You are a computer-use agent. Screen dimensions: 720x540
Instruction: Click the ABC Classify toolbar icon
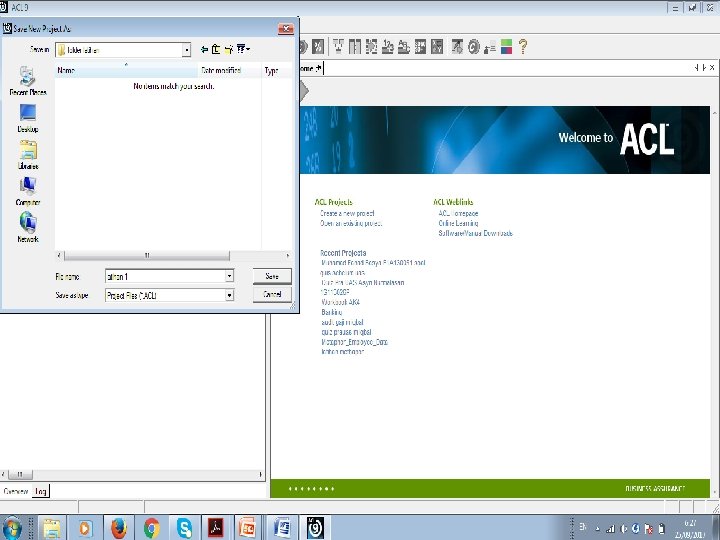pyautogui.click(x=404, y=46)
